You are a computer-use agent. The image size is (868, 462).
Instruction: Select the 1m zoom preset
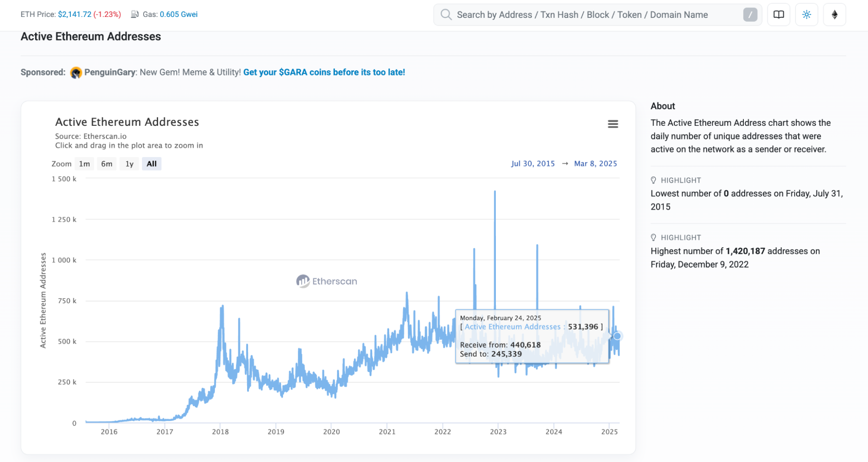click(84, 164)
